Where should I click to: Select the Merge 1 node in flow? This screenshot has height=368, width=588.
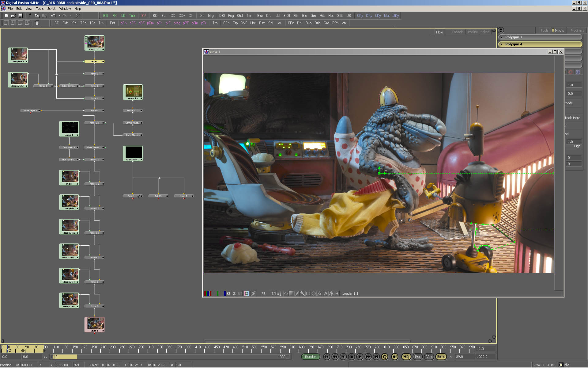[94, 61]
